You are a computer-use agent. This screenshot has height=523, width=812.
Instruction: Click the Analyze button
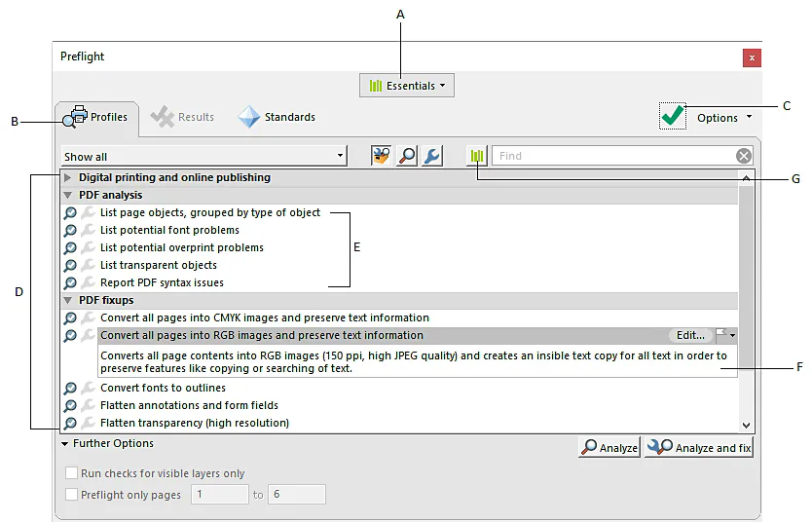click(609, 447)
